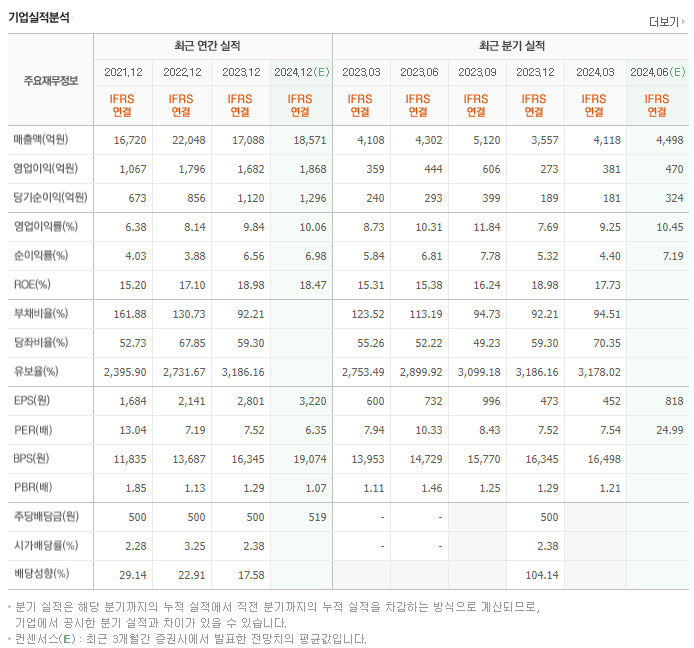
Task: Click the 주요재무정보 header cell
Action: 51,81
